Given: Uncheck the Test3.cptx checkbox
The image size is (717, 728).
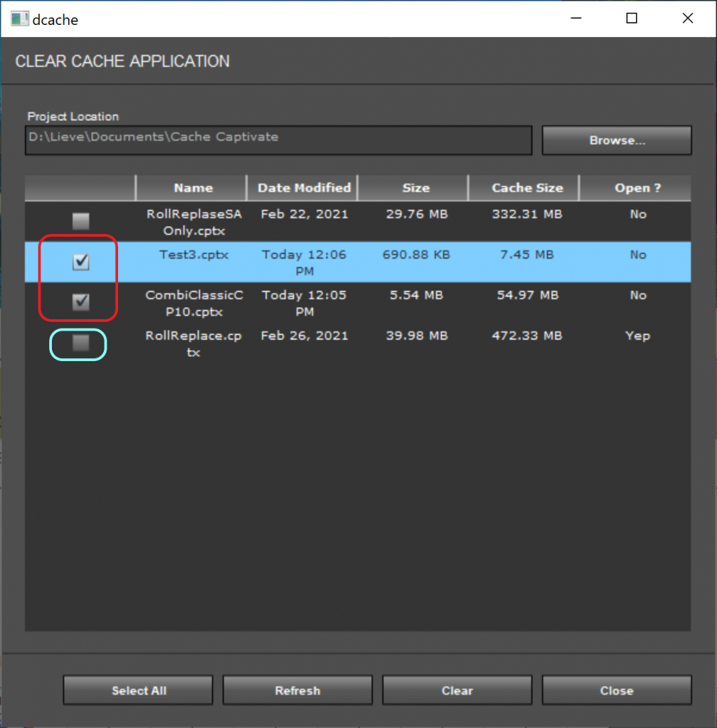Looking at the screenshot, I should tap(81, 262).
